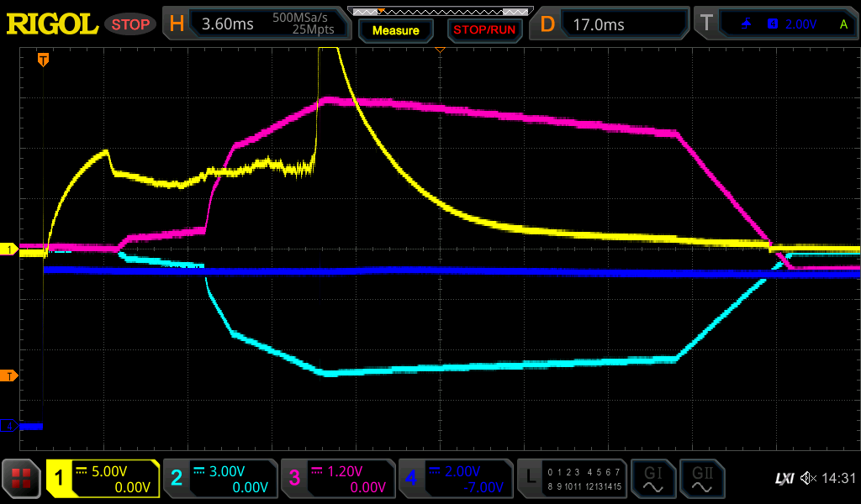The image size is (861, 504).
Task: Click the RIGOL logo
Action: tap(52, 24)
